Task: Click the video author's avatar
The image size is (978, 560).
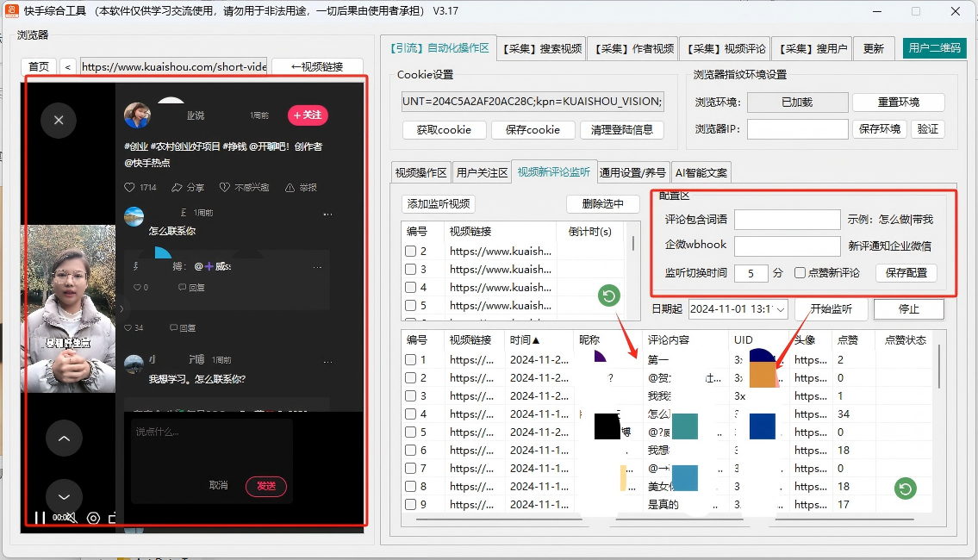Action: tap(137, 115)
